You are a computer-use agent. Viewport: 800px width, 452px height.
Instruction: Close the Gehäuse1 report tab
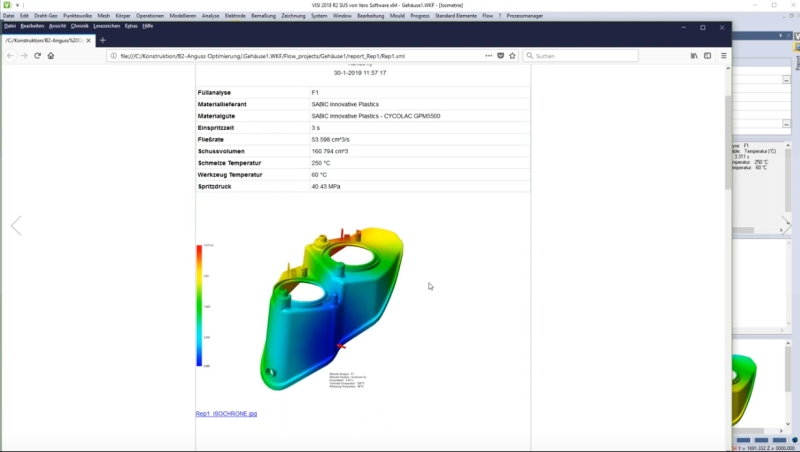point(88,40)
